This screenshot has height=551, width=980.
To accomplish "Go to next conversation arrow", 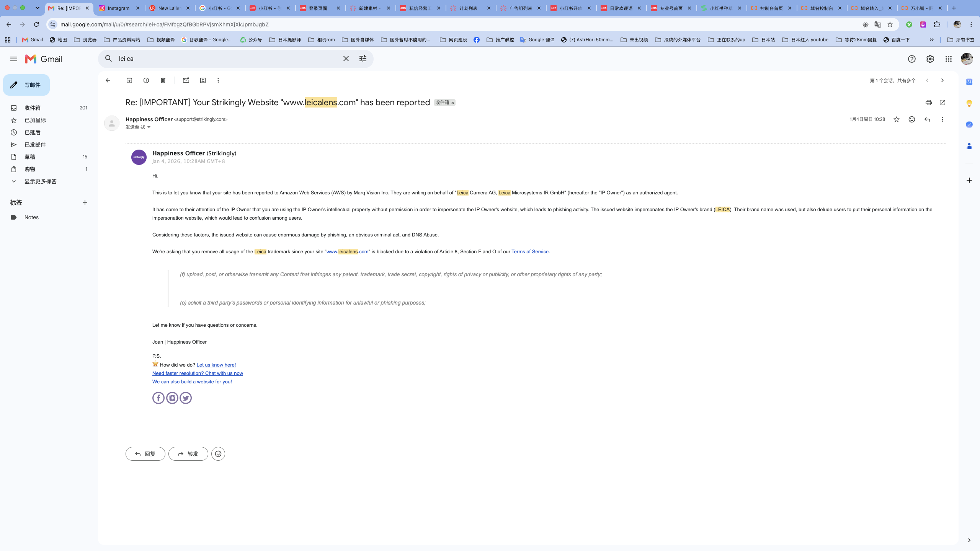I will (x=942, y=80).
